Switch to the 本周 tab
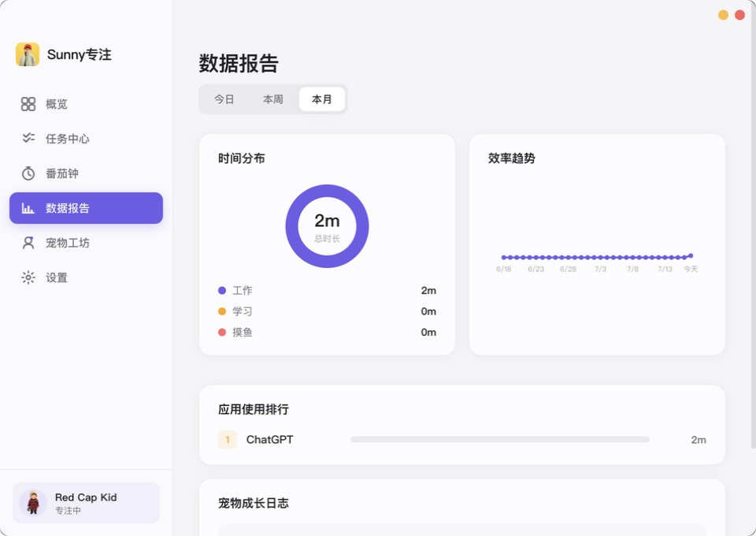 [x=273, y=99]
